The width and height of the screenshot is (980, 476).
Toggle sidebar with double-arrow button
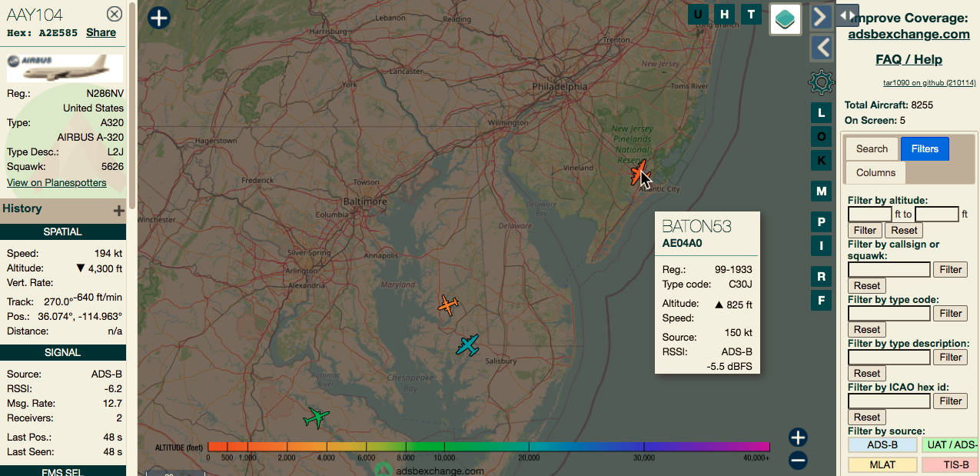point(846,15)
